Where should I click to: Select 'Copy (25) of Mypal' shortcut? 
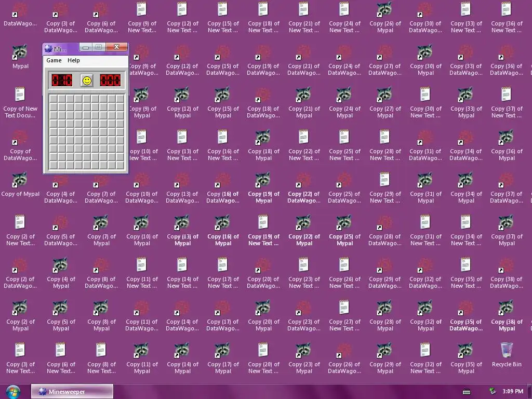pos(345,231)
